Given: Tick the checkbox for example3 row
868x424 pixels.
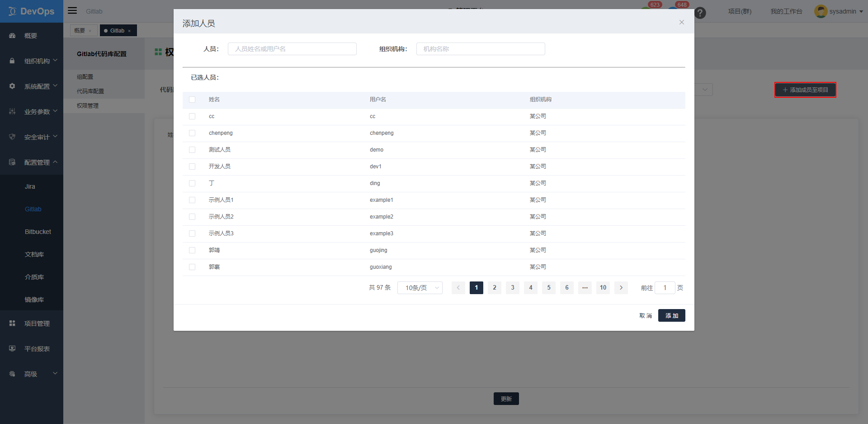Looking at the screenshot, I should click(x=192, y=233).
